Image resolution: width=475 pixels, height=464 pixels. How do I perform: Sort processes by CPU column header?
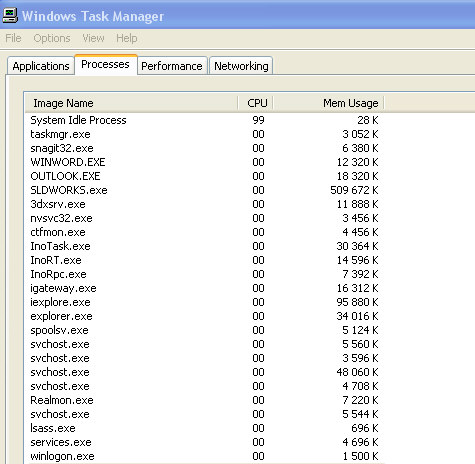coord(256,103)
